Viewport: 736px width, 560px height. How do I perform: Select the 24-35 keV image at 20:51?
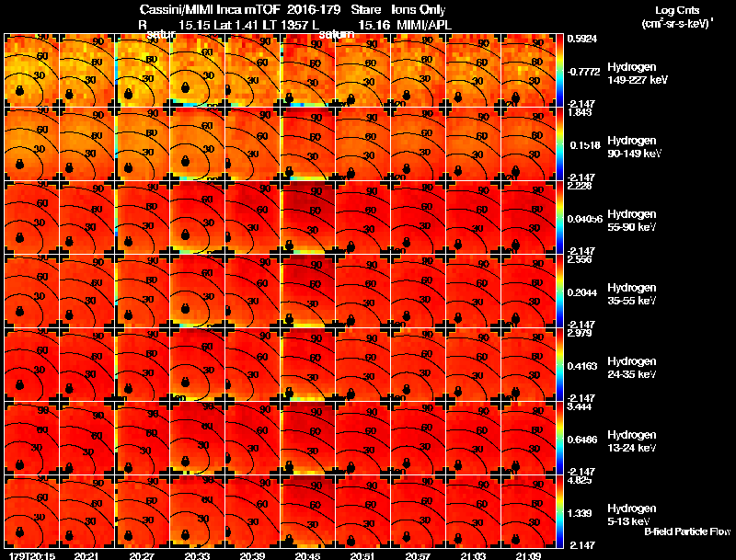click(362, 365)
